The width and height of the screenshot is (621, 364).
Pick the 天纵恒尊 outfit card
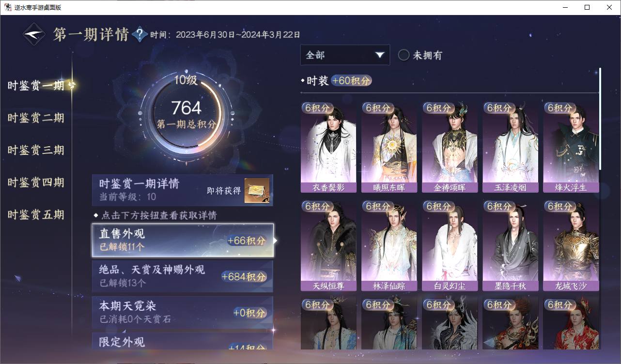pyautogui.click(x=328, y=246)
